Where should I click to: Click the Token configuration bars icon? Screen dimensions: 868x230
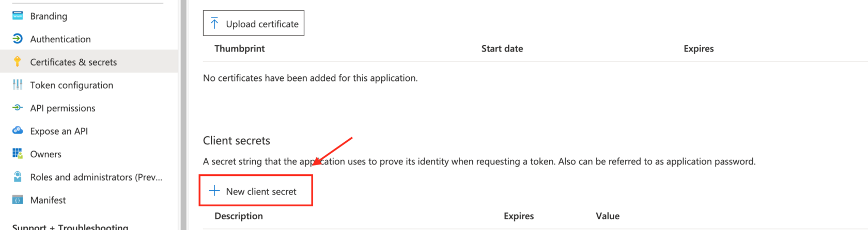pyautogui.click(x=18, y=85)
